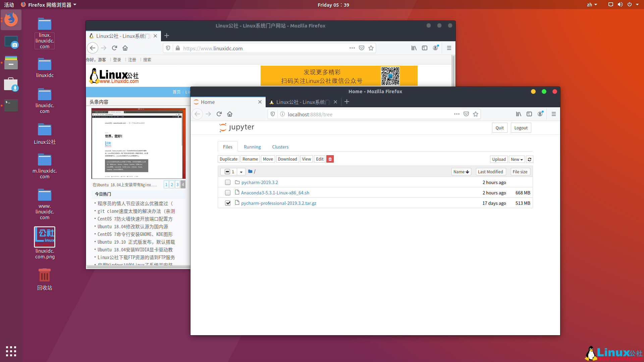Open the terminal from the Ubuntu dock
This screenshot has width=644, height=362.
coord(11,106)
